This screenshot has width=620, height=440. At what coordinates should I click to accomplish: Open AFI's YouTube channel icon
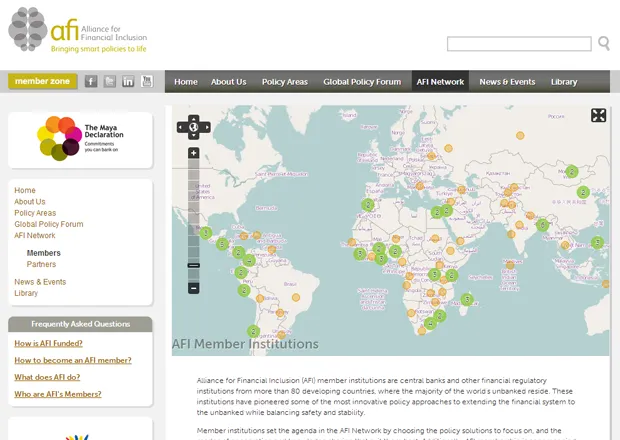pos(147,81)
